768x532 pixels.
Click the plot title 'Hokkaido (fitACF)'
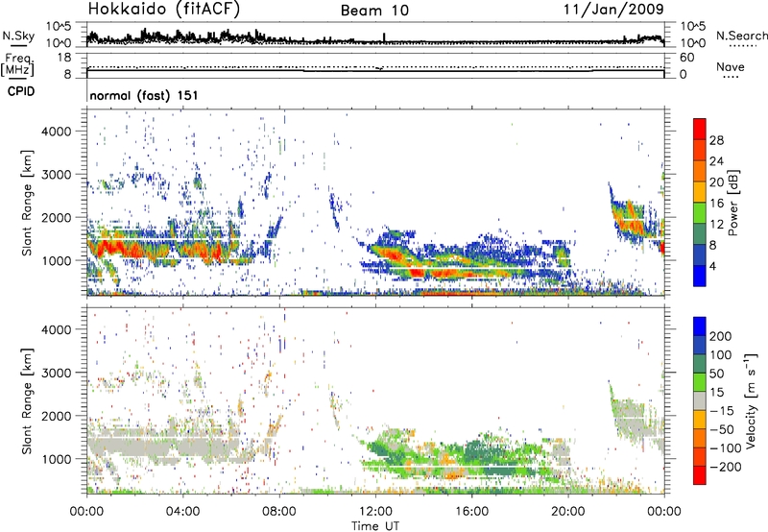tap(164, 10)
